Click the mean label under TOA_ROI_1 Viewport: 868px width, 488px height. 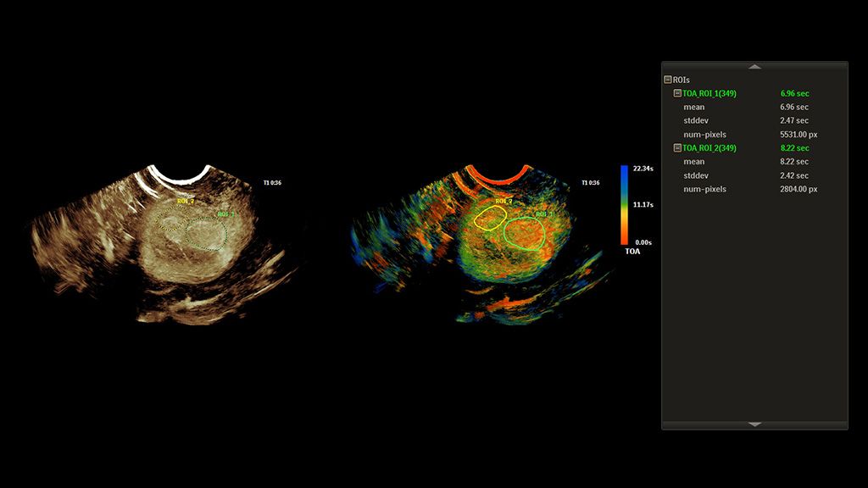pos(694,107)
